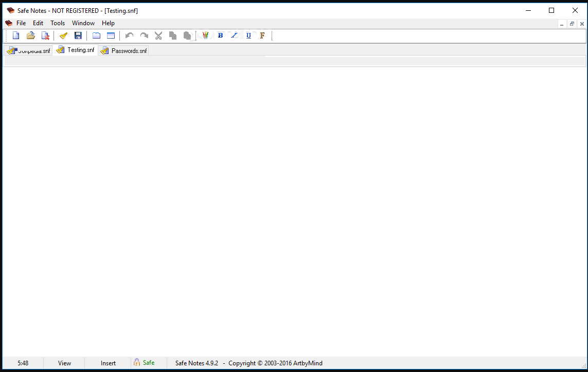The width and height of the screenshot is (588, 372).
Task: Cut selection with scissors icon
Action: [158, 36]
